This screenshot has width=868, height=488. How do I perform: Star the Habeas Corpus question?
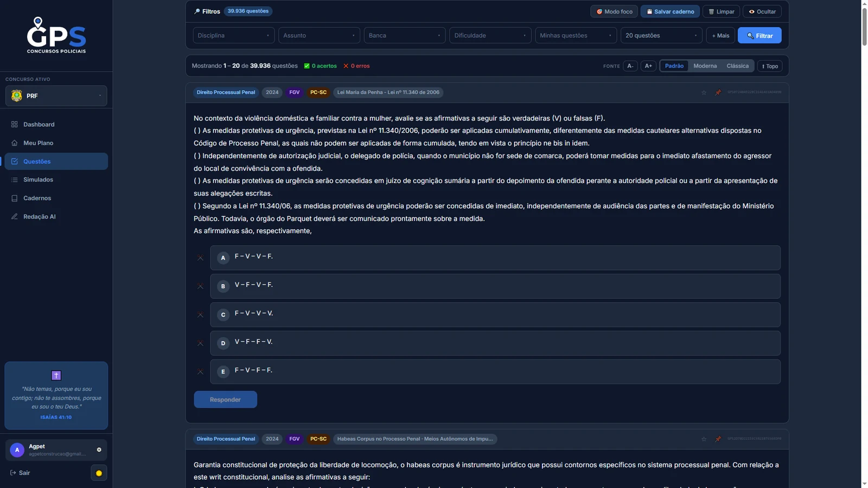click(704, 439)
